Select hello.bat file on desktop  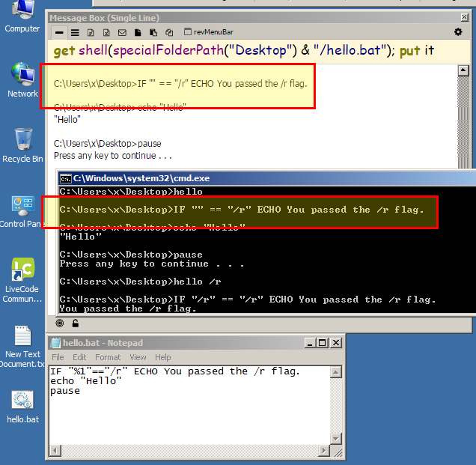tap(22, 407)
